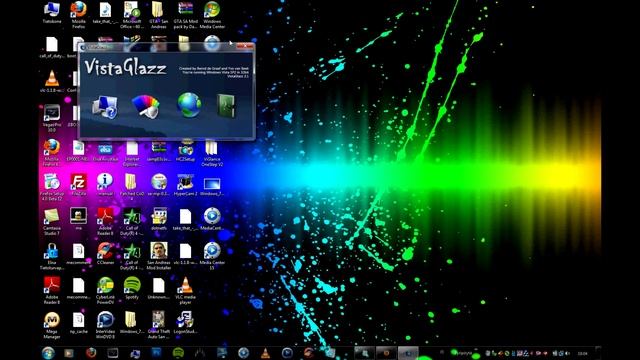Open San Andreas Mod Installer shortcut
The image size is (640, 360).
[x=158, y=256]
